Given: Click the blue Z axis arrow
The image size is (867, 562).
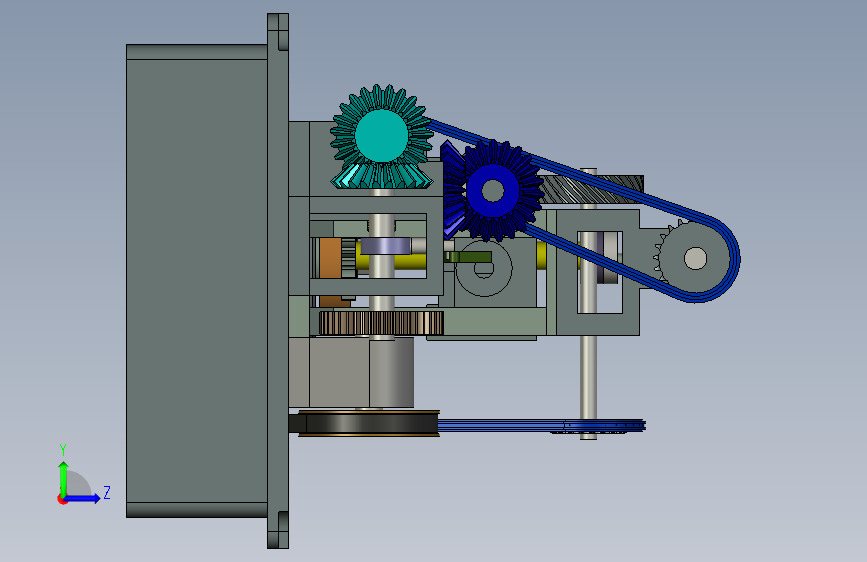Looking at the screenshot, I should pos(83,498).
